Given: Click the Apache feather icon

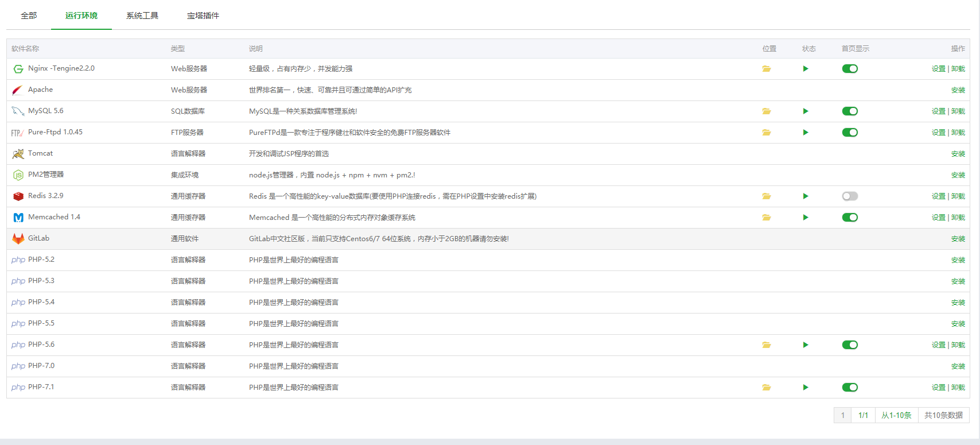Looking at the screenshot, I should click(18, 90).
